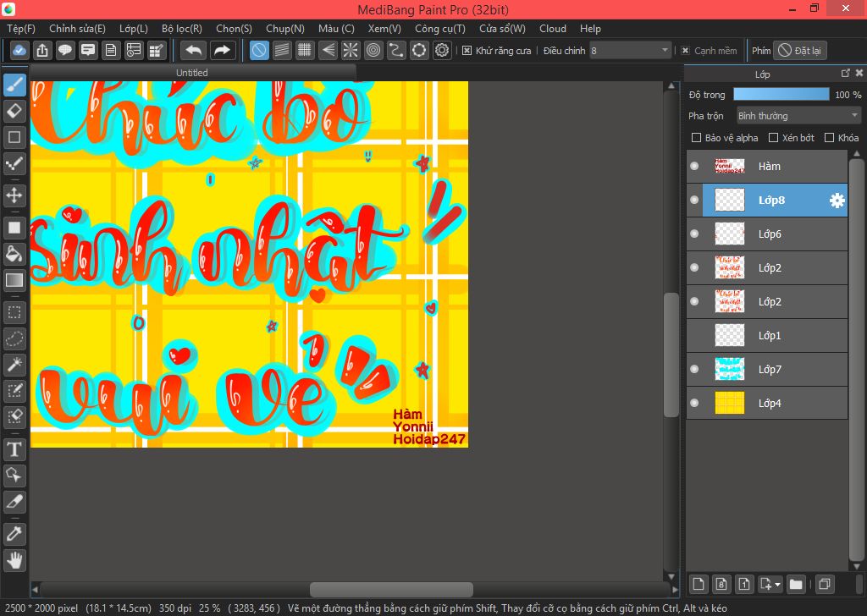Select the Hand pan tool

(14, 560)
